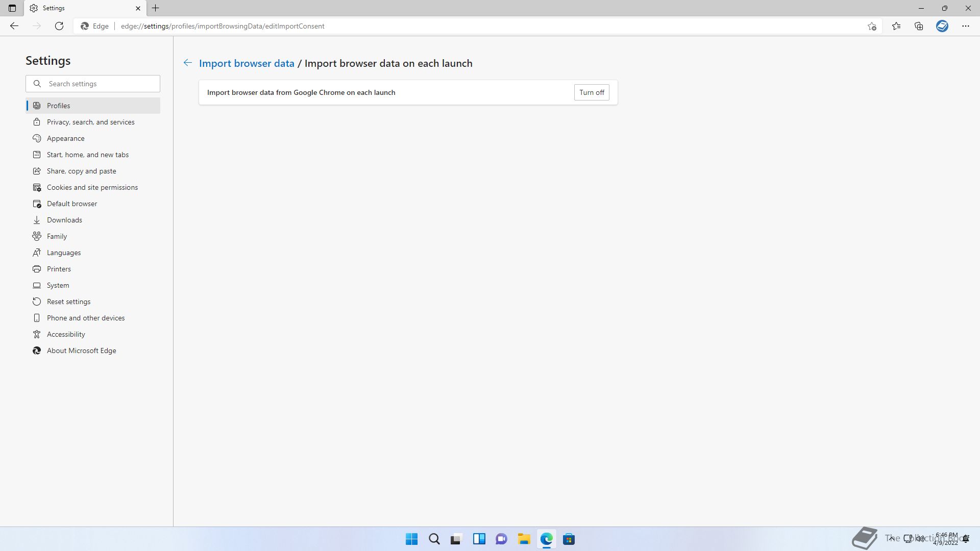Open Reset settings page
This screenshot has height=551, width=980.
93,302
